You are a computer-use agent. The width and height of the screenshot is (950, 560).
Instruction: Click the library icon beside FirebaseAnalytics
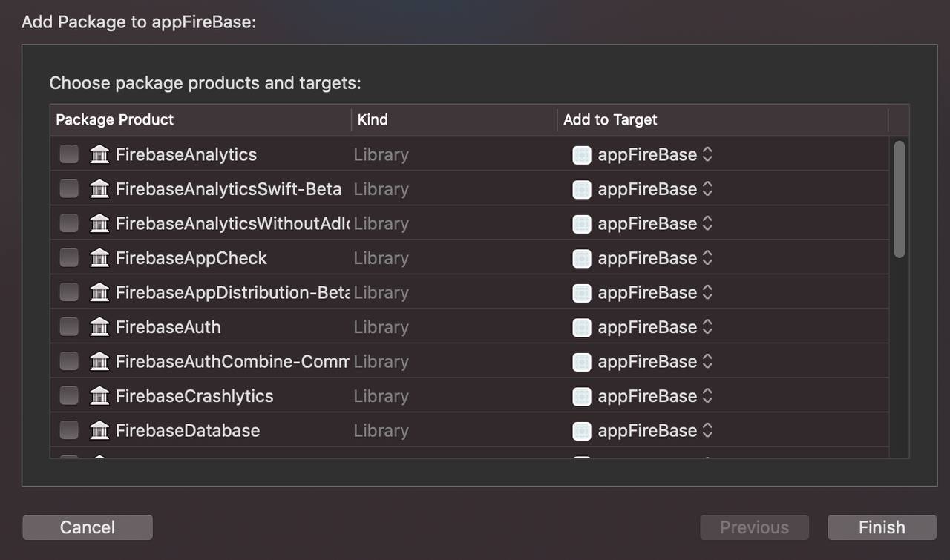coord(99,154)
